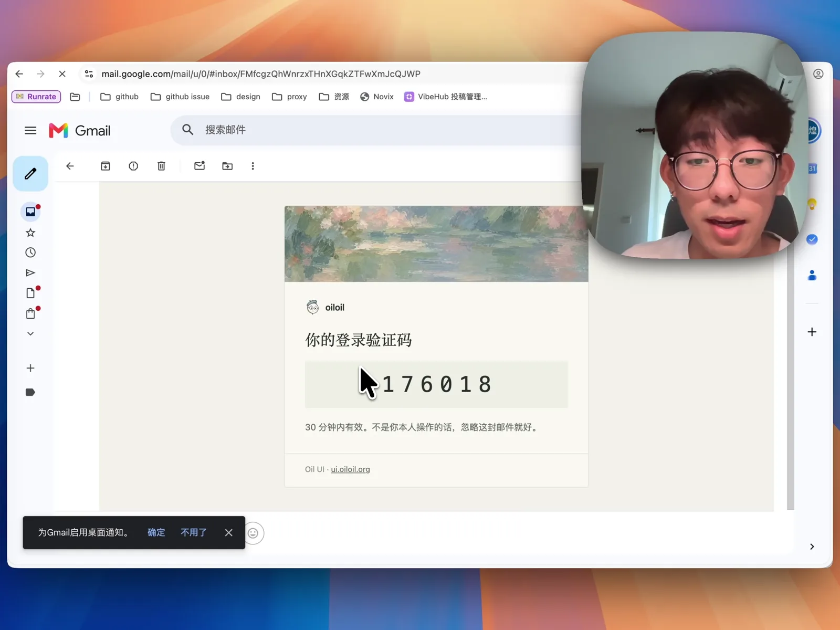The width and height of the screenshot is (840, 630).
Task: Open the 资源 bookmark folder
Action: (x=334, y=97)
